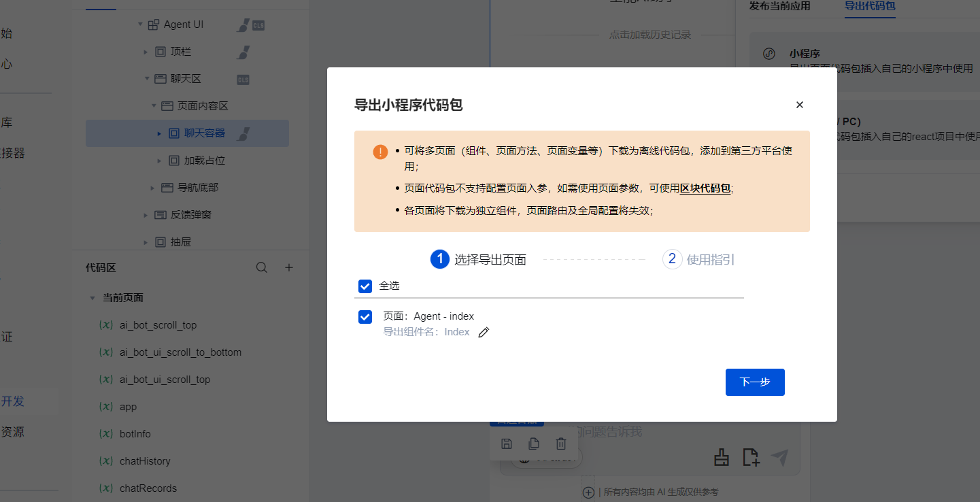The image size is (980, 502).
Task: Switch to the 发布当前应用 tab
Action: pos(781,6)
